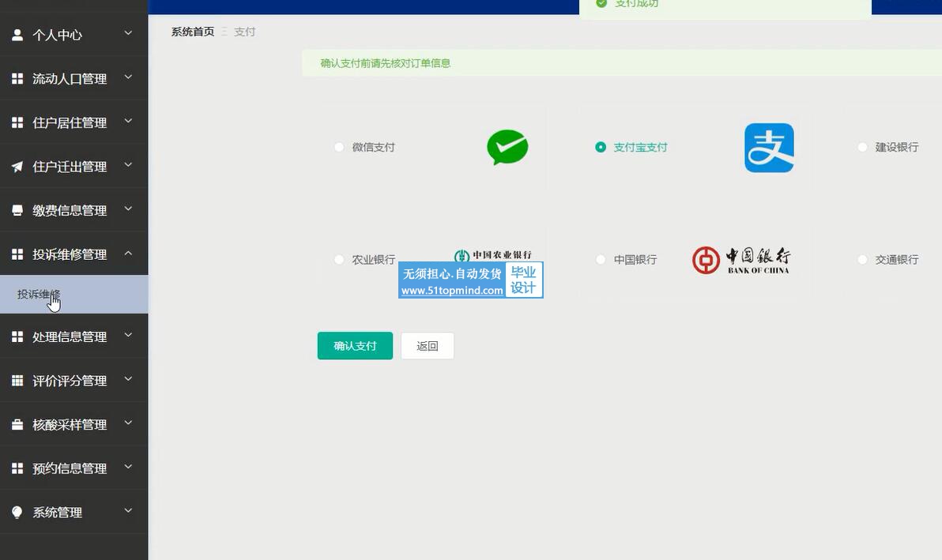
Task: Expand 流动人口管理 chevron arrow
Action: tap(128, 77)
